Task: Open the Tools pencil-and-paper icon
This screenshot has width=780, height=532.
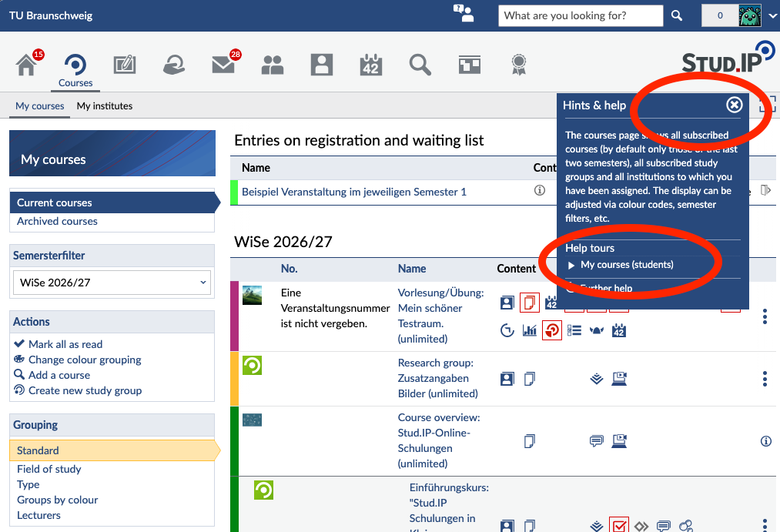Action: pos(125,65)
